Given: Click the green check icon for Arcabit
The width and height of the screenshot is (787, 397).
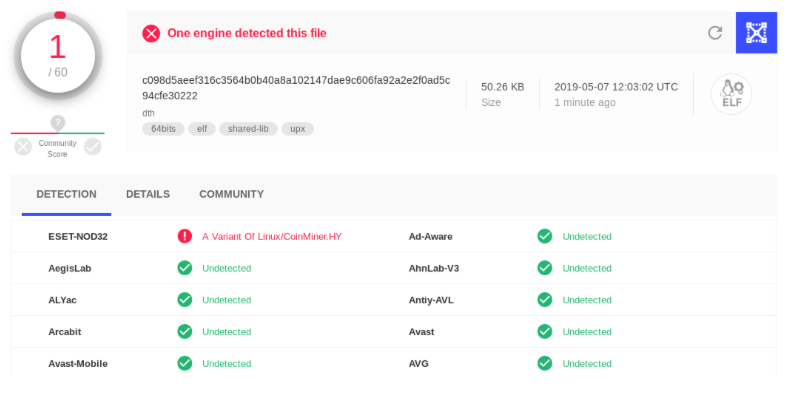Looking at the screenshot, I should point(185,331).
